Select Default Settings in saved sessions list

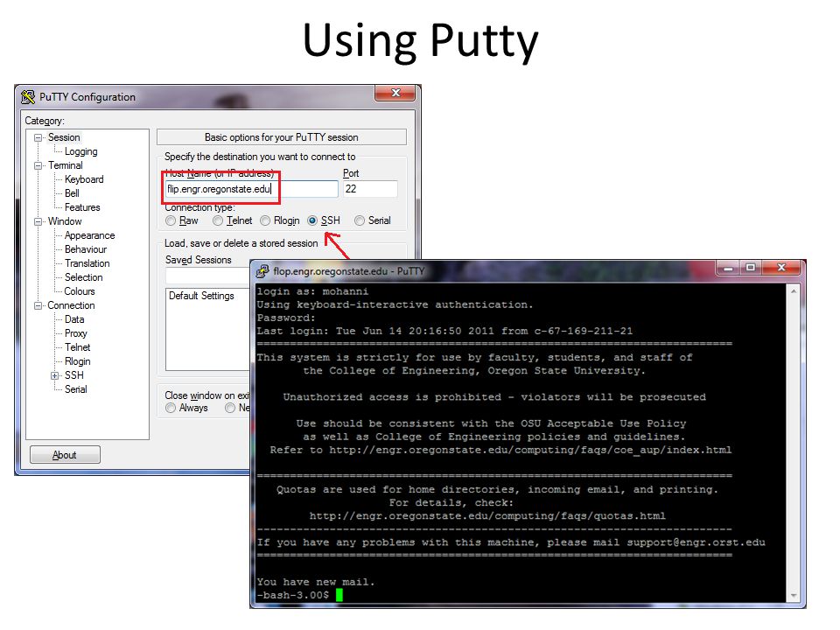(201, 296)
